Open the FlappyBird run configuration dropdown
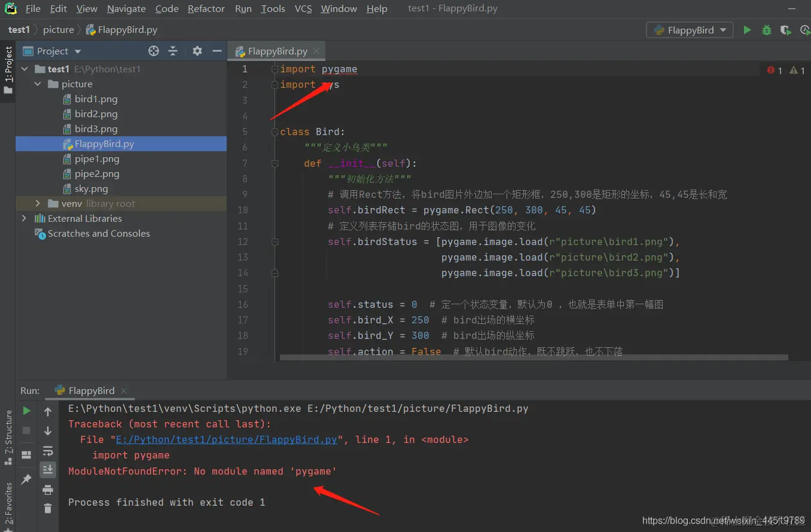Viewport: 811px width, 532px height. pyautogui.click(x=690, y=30)
